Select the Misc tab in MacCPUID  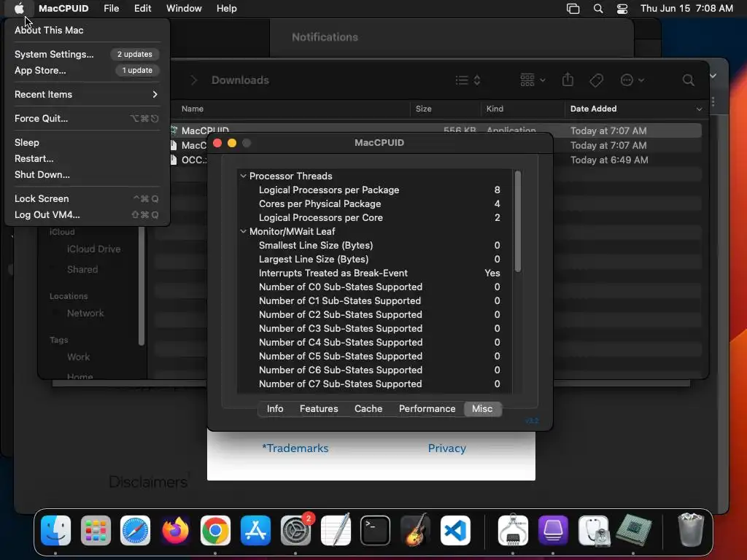click(x=482, y=408)
